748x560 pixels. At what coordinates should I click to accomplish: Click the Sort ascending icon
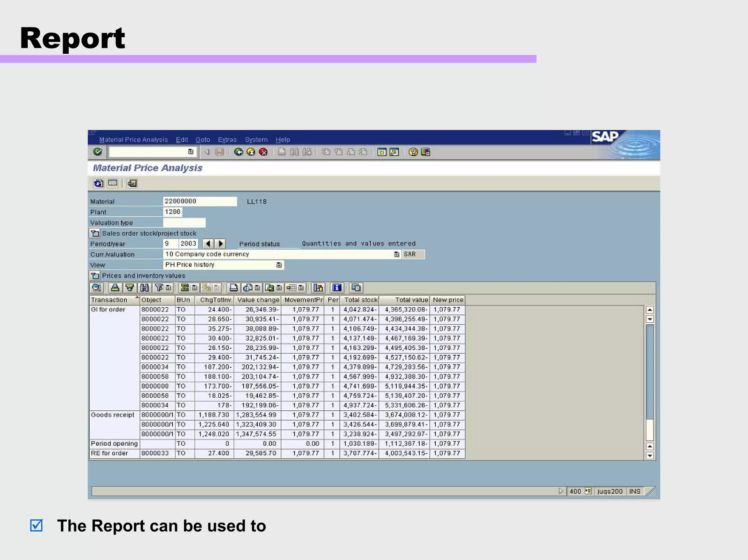point(115,288)
